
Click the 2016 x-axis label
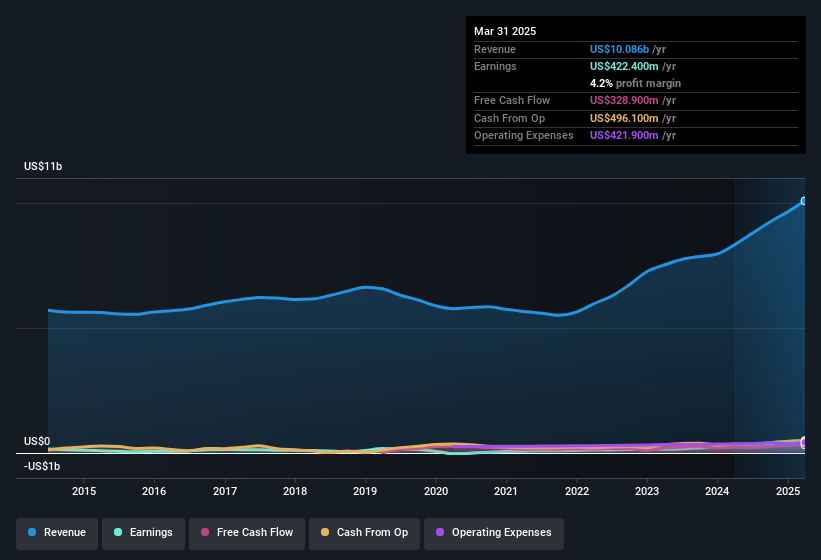[154, 491]
